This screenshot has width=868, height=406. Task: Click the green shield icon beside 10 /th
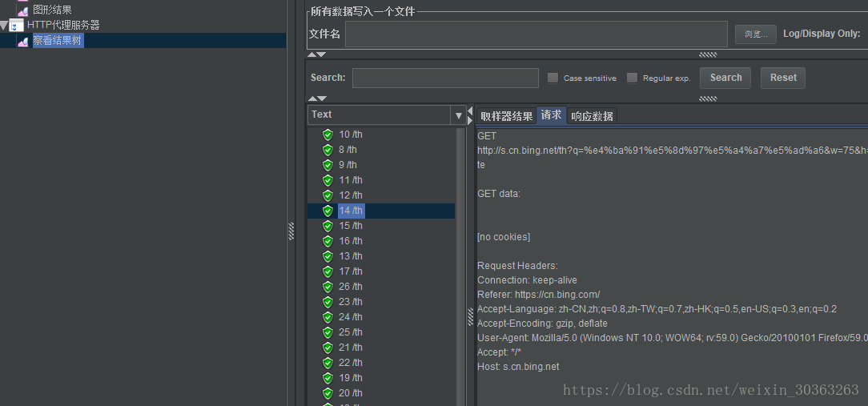pyautogui.click(x=328, y=135)
